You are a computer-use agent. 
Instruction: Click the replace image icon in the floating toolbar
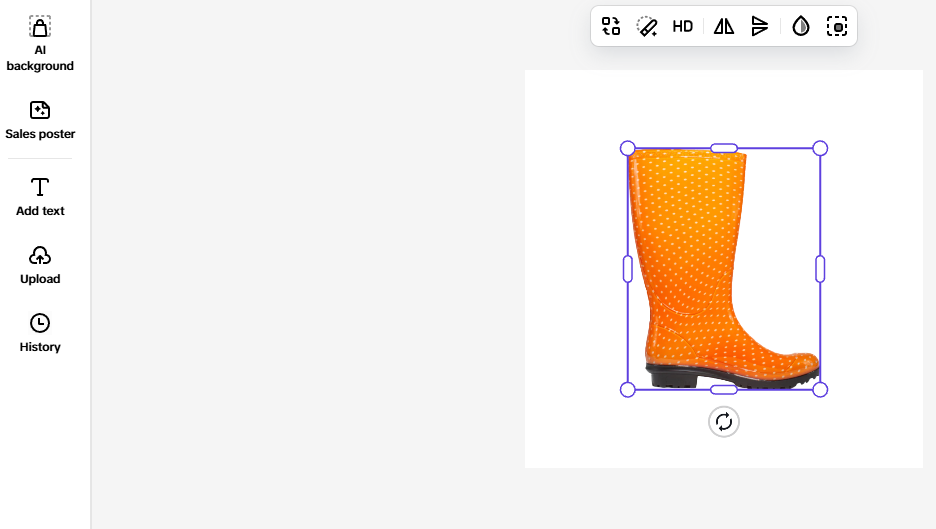click(x=611, y=26)
